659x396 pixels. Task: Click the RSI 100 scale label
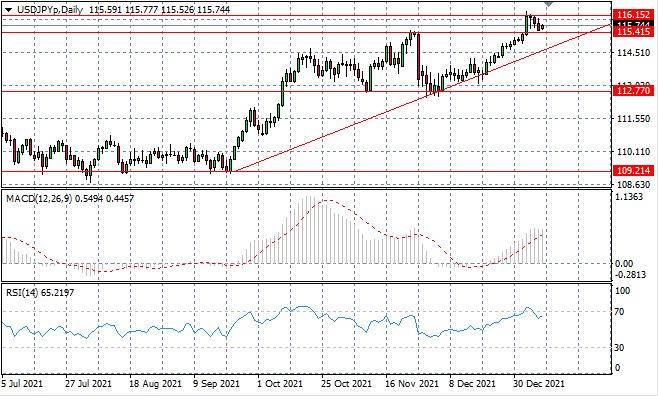click(x=622, y=291)
